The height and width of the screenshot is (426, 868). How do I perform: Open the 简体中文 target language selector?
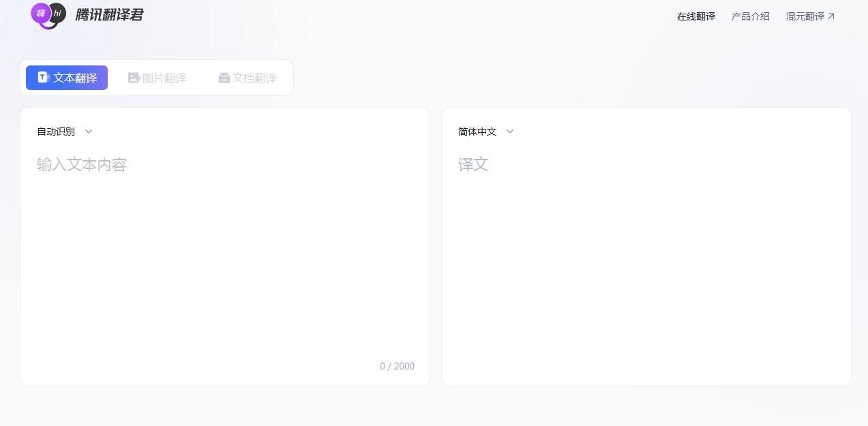point(486,132)
